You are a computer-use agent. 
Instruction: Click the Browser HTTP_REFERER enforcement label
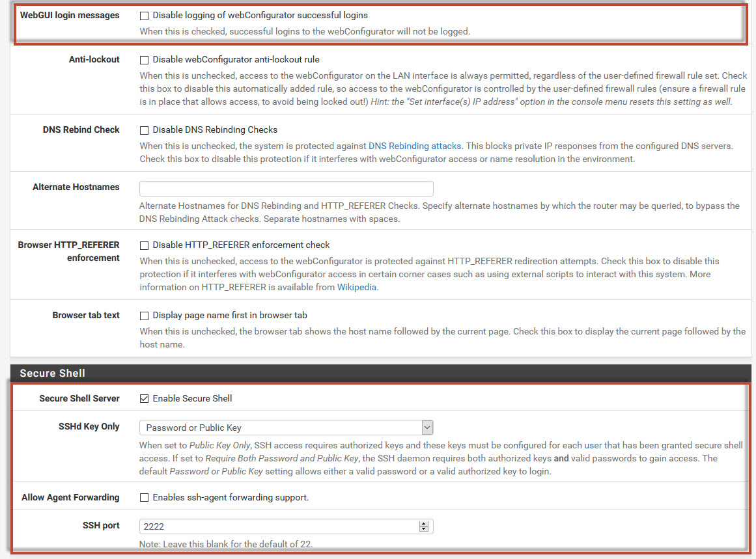[x=68, y=252]
